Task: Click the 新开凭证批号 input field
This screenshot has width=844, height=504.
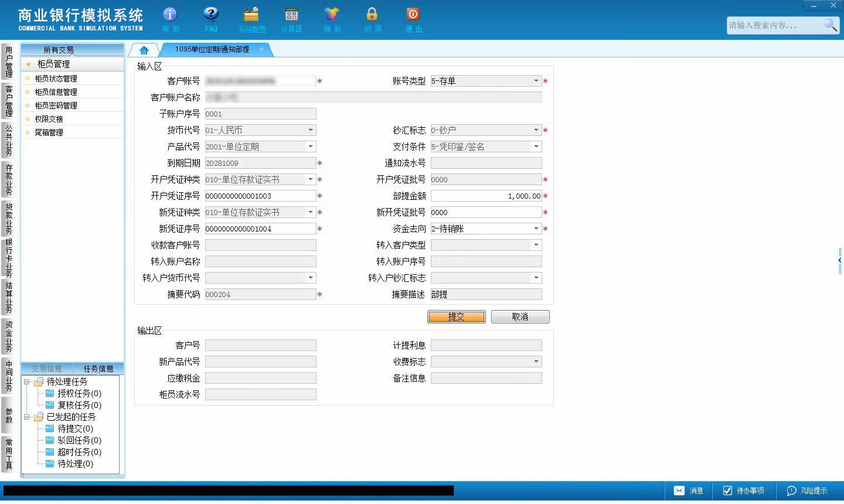Action: [x=486, y=212]
